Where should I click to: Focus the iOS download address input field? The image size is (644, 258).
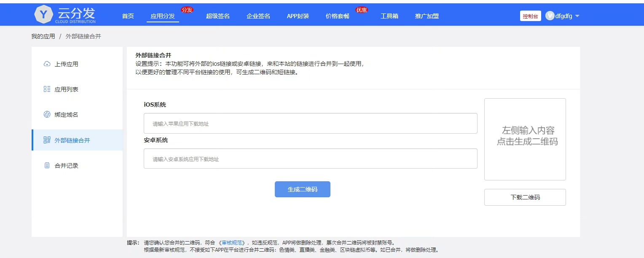[x=310, y=124]
